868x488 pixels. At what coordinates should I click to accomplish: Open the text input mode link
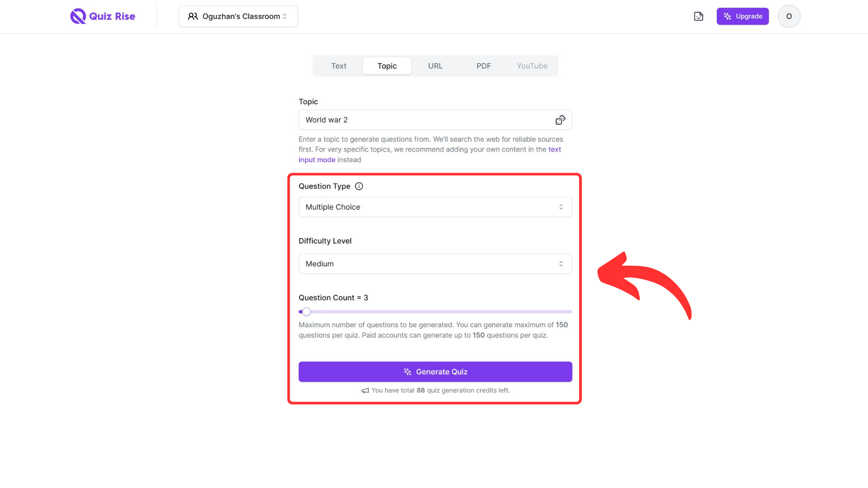pos(555,149)
